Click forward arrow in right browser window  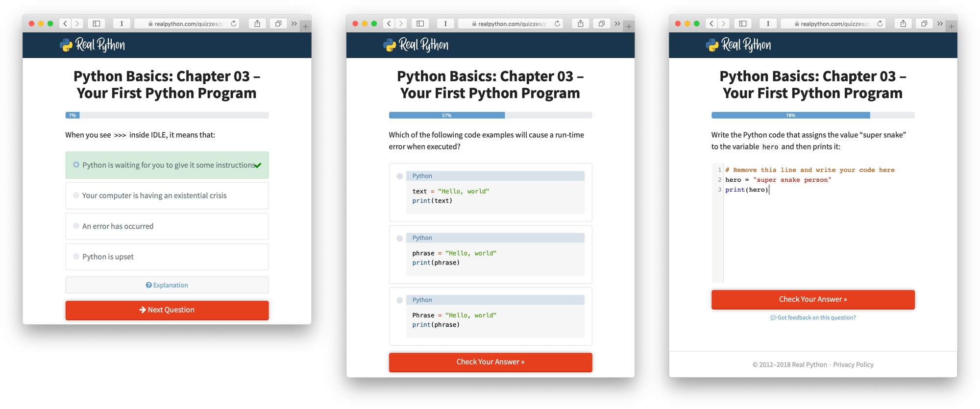pos(723,24)
